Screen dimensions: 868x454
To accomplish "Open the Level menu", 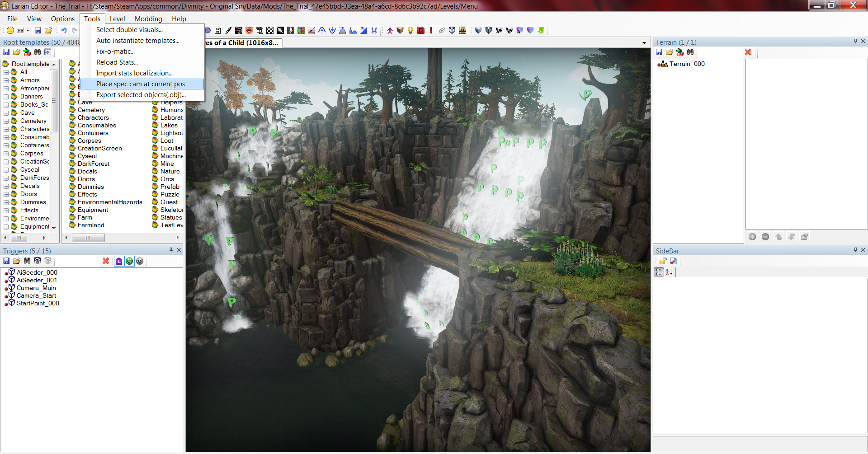I will tap(117, 19).
